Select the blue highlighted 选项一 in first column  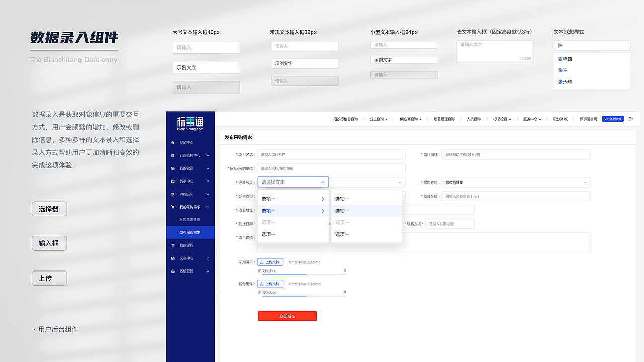[293, 211]
